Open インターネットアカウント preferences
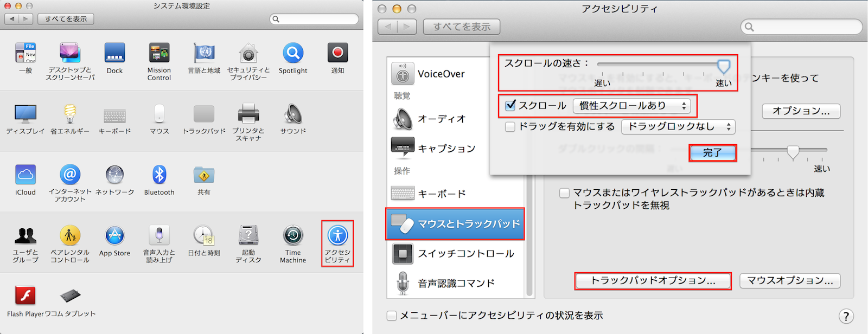The height and width of the screenshot is (334, 868). (x=70, y=175)
